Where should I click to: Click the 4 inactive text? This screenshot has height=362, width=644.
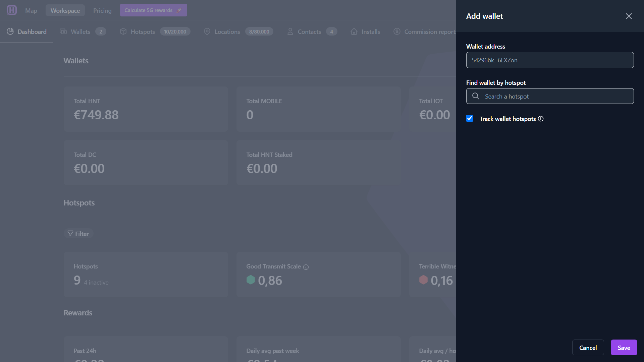click(x=96, y=283)
